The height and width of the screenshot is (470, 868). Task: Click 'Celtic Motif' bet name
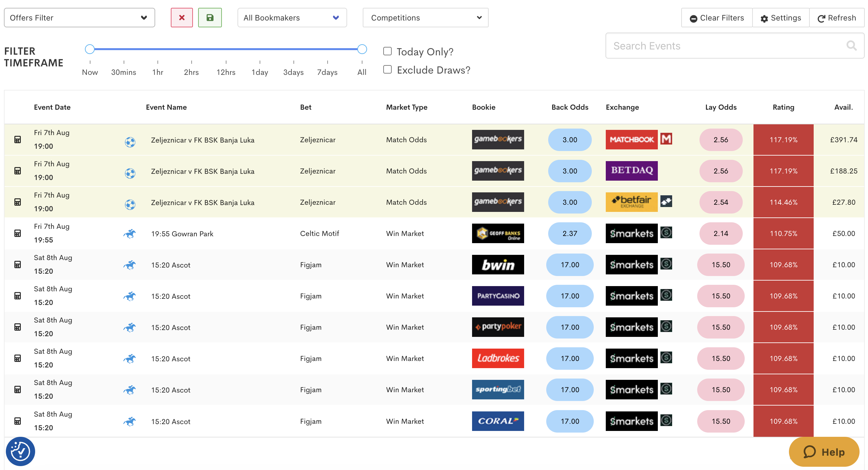pos(319,233)
